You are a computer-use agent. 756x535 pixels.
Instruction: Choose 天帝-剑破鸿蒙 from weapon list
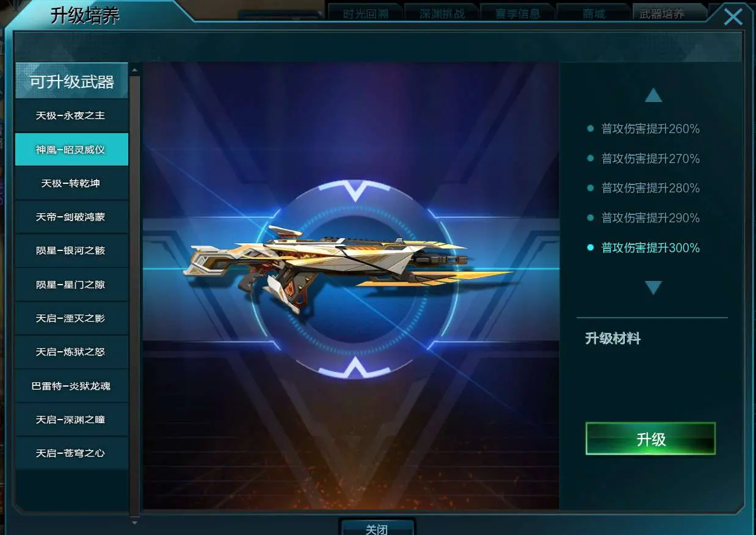pos(71,217)
